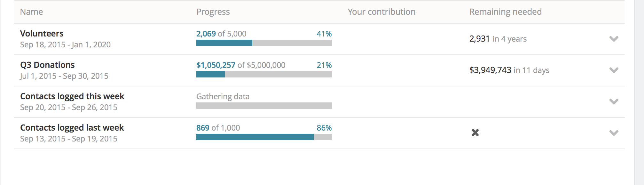The width and height of the screenshot is (644, 185).
Task: Expand Contacts logged this week chevron
Action: click(x=614, y=101)
